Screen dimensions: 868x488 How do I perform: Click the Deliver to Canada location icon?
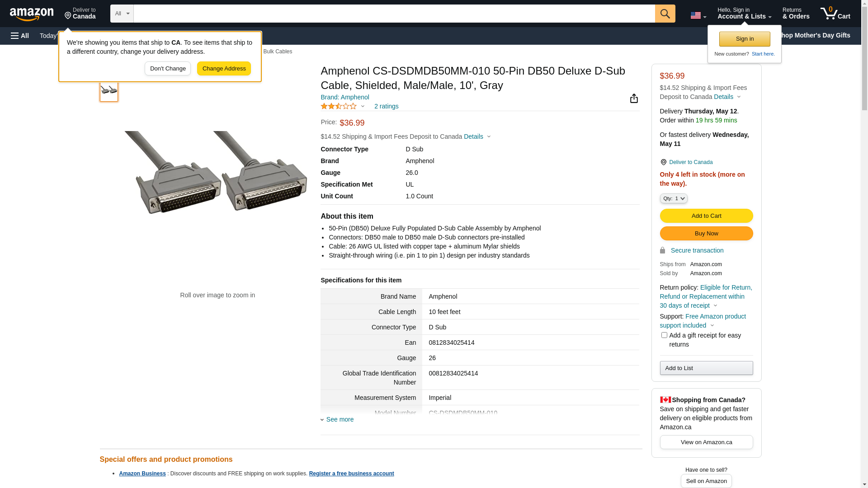coord(663,162)
